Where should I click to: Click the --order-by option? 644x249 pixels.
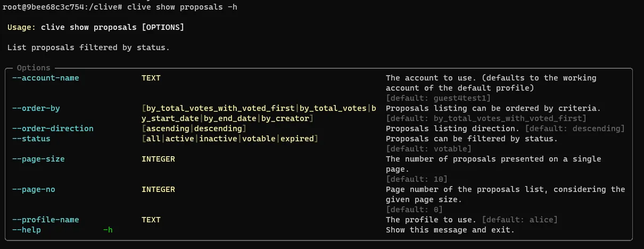pos(36,108)
